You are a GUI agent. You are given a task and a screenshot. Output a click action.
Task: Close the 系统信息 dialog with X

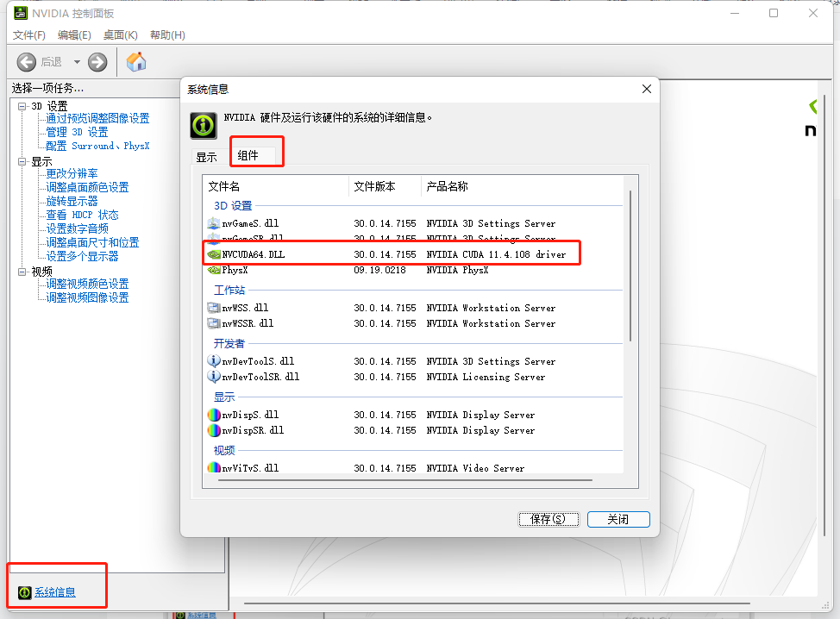coord(647,89)
